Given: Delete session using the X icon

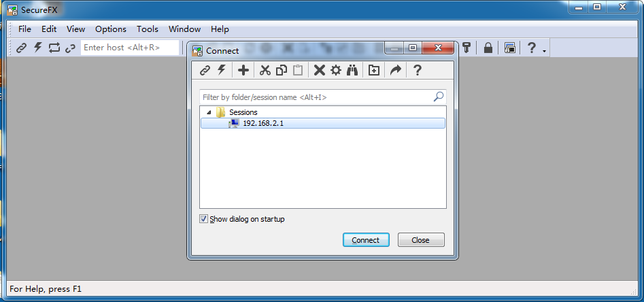Looking at the screenshot, I should pyautogui.click(x=319, y=70).
